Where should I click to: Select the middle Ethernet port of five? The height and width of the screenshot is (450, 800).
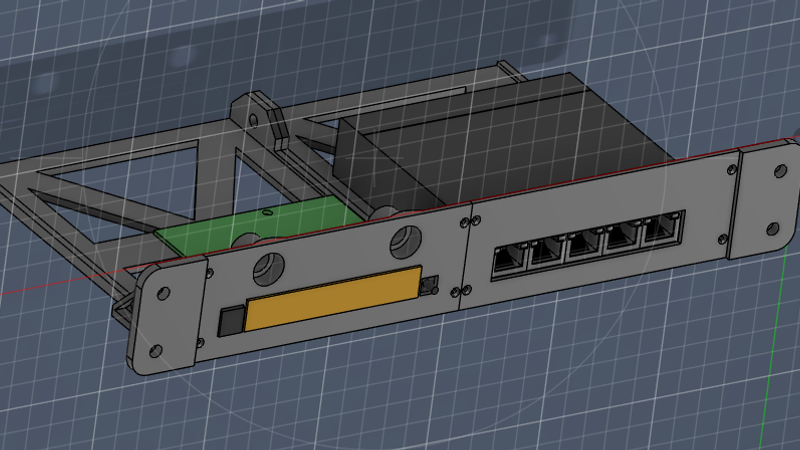pyautogui.click(x=582, y=246)
